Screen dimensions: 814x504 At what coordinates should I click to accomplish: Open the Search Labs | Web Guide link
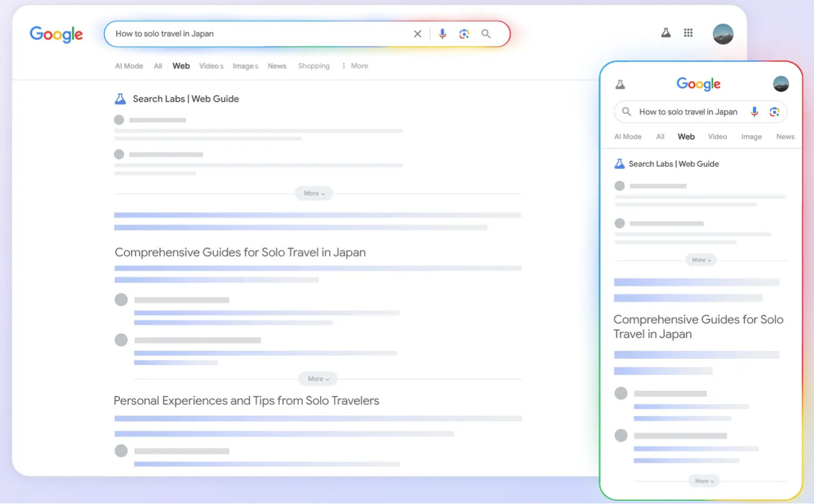click(186, 99)
